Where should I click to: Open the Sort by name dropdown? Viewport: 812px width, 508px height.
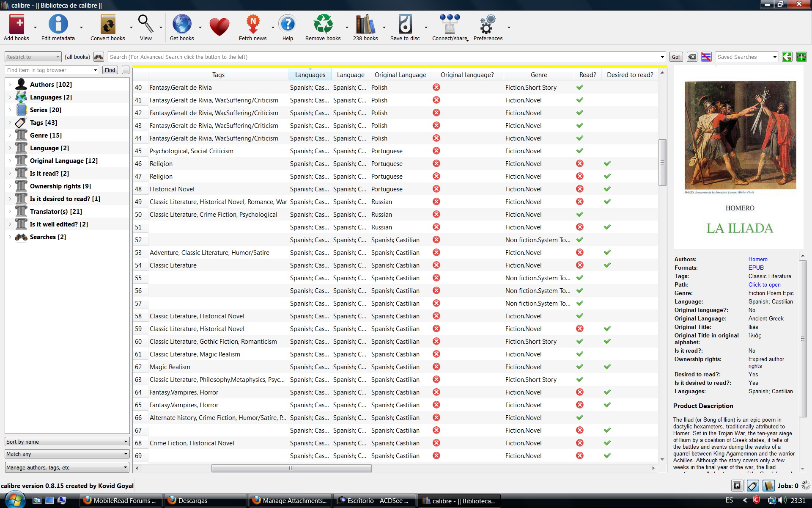[x=67, y=442]
